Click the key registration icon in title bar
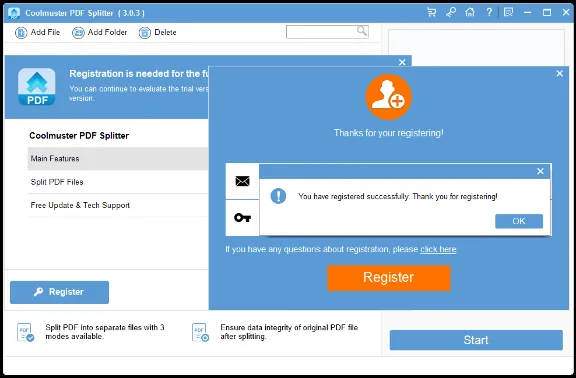 [451, 12]
